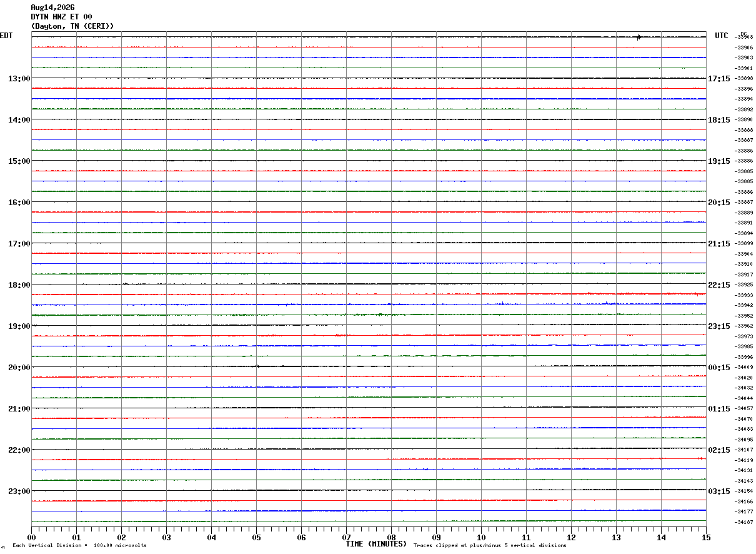
Task: Click the seismic spike near minute 13.5
Action: coord(639,37)
